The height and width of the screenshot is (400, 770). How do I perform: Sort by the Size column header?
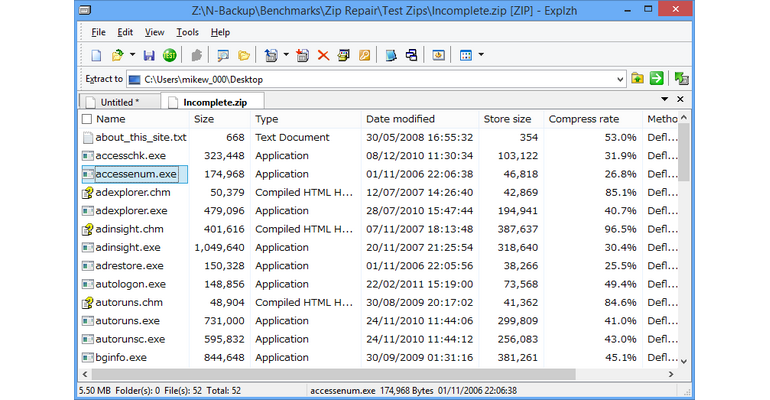pyautogui.click(x=204, y=119)
